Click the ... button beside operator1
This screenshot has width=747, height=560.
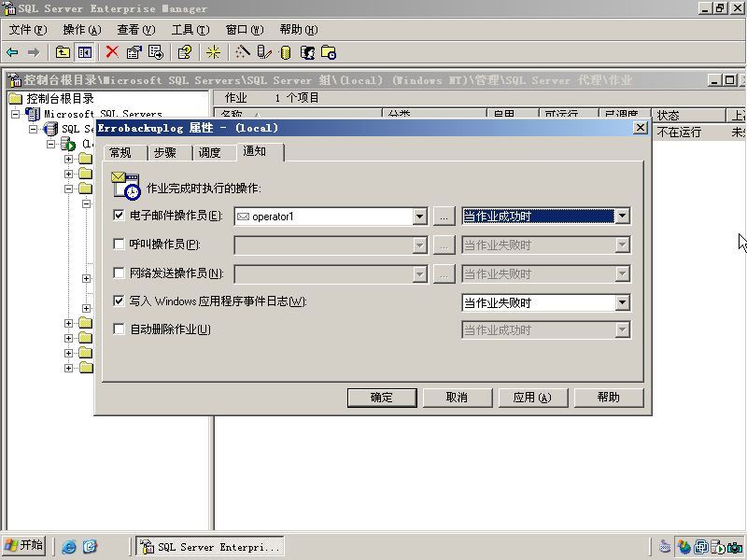[x=444, y=217]
